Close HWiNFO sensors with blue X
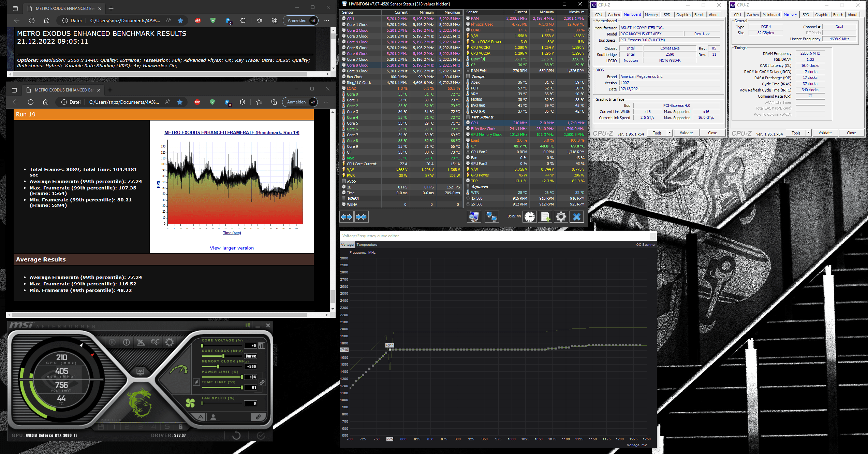Screen dimensions: 868x454 point(577,216)
